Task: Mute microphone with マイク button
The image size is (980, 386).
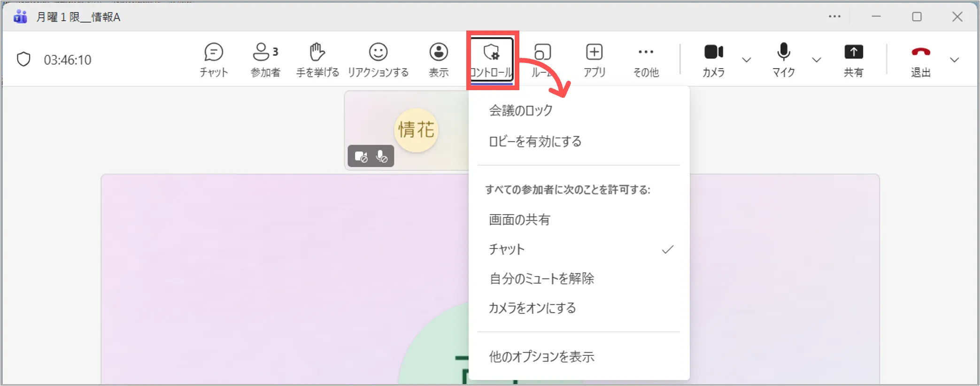Action: [x=783, y=59]
